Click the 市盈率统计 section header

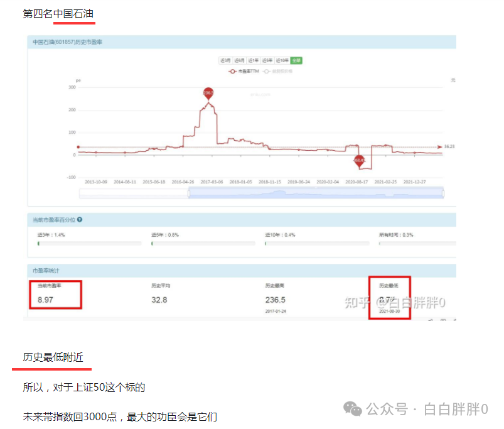[46, 271]
